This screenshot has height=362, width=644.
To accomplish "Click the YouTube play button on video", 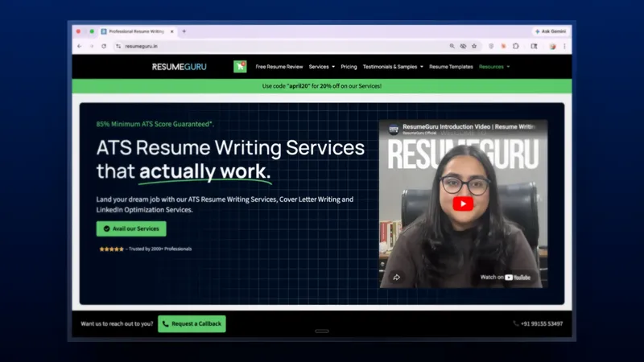I will click(x=463, y=204).
